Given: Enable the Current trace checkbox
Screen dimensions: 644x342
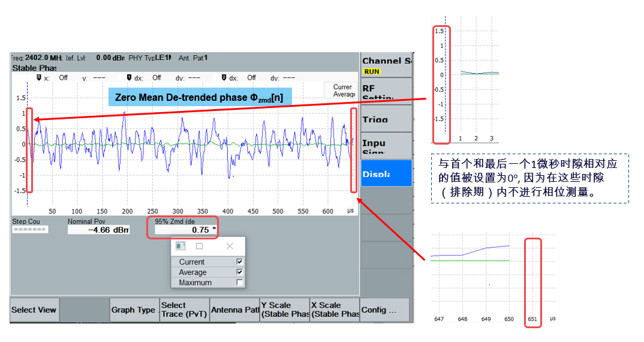Looking at the screenshot, I should 239,262.
